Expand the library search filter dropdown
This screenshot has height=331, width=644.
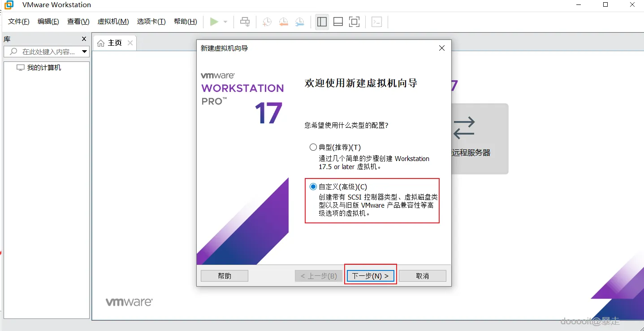84,51
